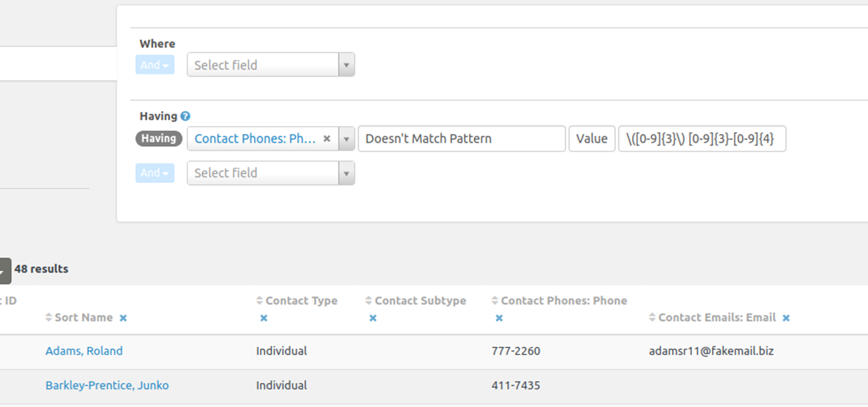Open contact Barkley-Prentice, Junko
This screenshot has width=868, height=407.
107,385
